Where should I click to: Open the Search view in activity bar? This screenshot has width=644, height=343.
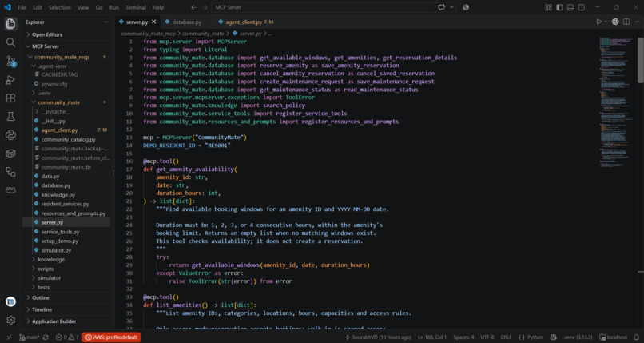(10, 42)
